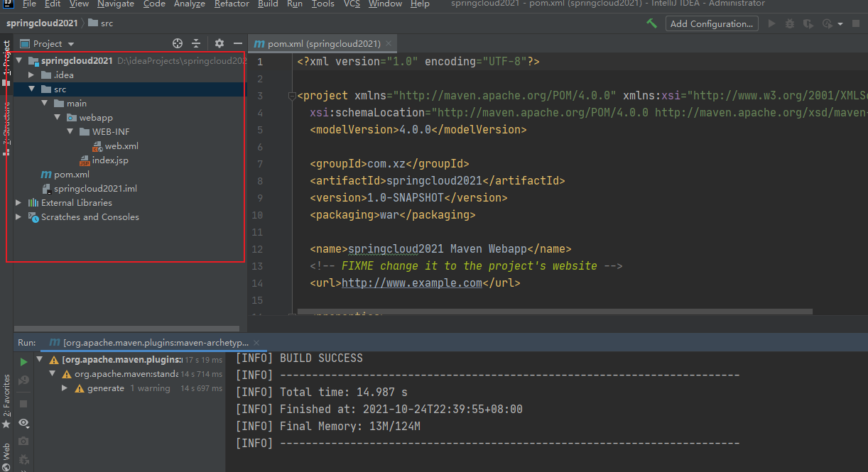Click the Collapse All icon in Project panel
Screen dimensions: 868x472
click(x=197, y=43)
